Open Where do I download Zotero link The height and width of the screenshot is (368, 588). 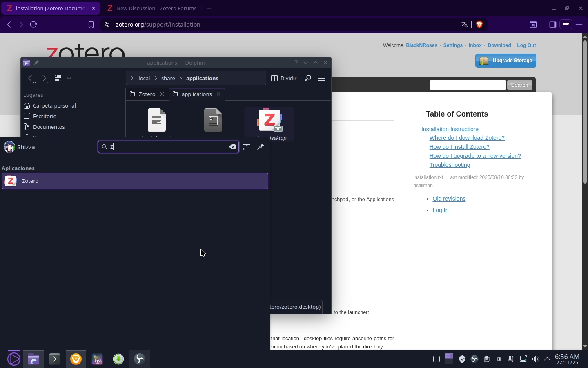click(x=467, y=138)
